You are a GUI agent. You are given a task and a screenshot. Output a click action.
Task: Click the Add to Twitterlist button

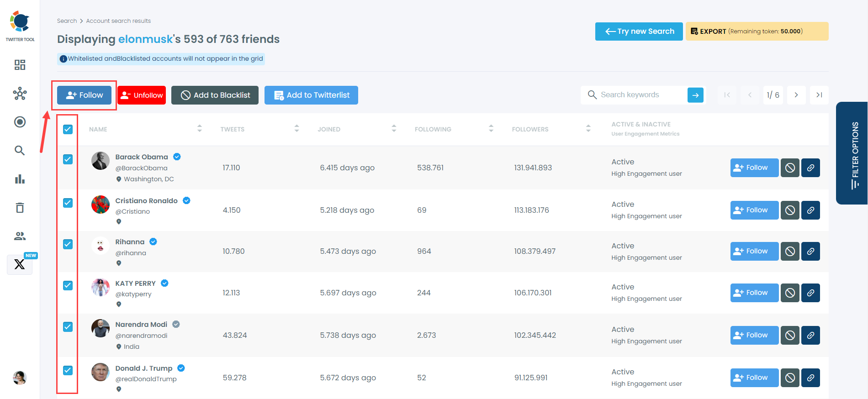tap(311, 95)
